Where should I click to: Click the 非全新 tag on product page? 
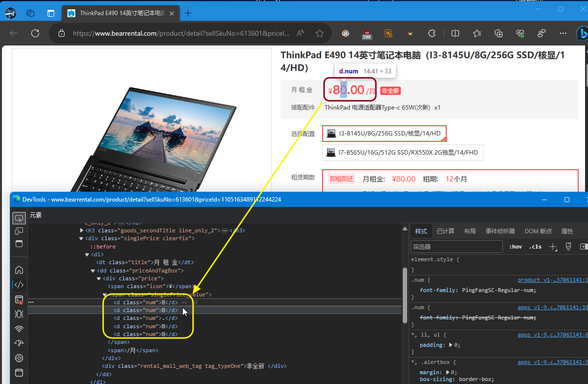(391, 91)
